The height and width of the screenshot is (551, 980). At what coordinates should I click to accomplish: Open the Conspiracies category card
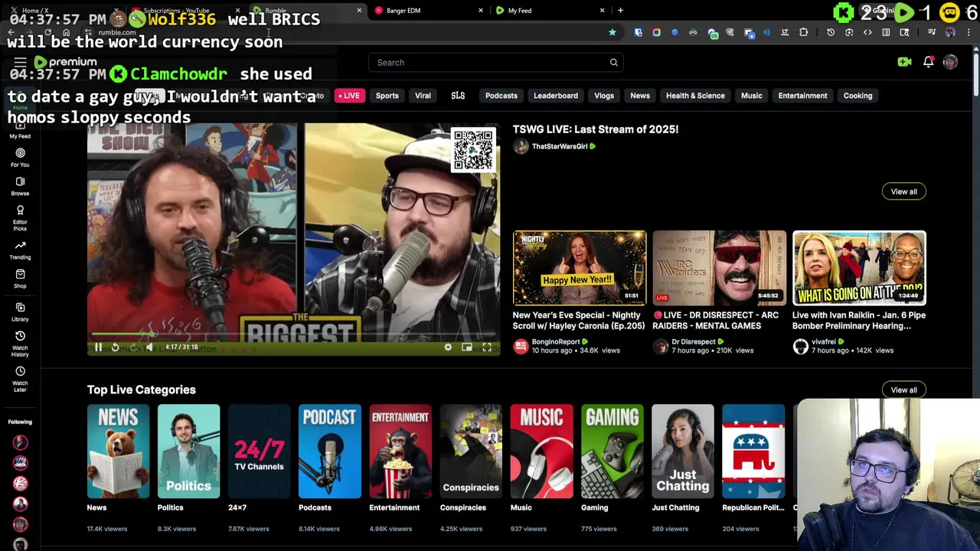click(471, 452)
